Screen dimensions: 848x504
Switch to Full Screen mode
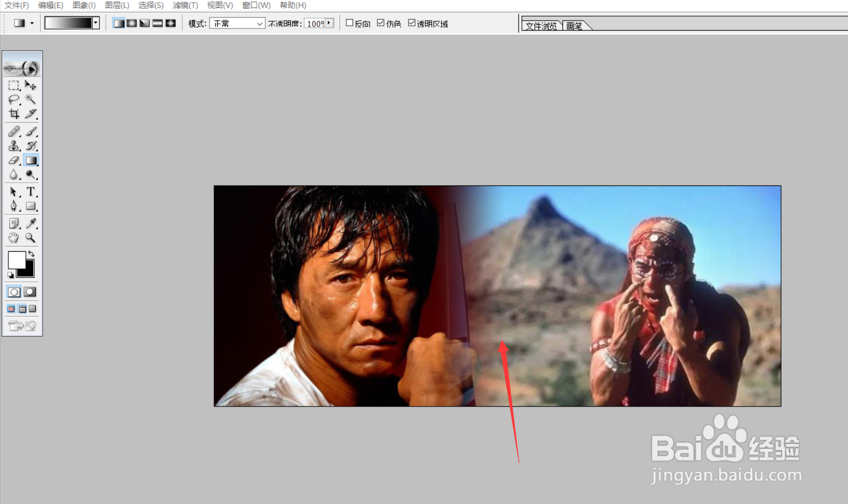pos(33,309)
